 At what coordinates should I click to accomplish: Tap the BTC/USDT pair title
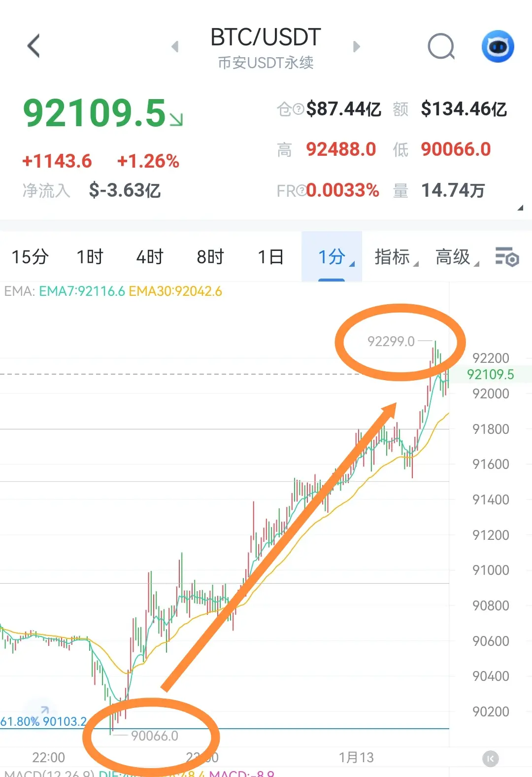[x=266, y=37]
